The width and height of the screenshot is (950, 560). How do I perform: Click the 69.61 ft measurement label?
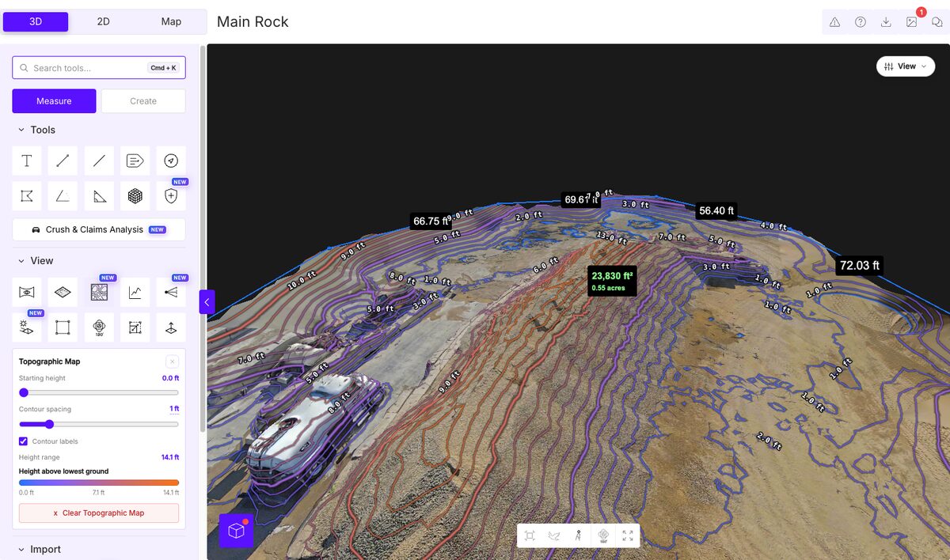(581, 200)
